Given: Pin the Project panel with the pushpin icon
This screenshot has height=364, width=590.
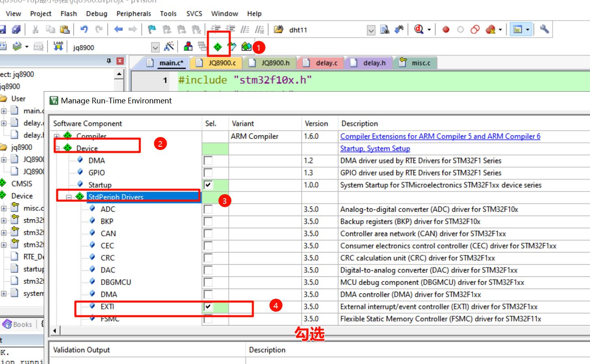Looking at the screenshot, I should [109, 61].
